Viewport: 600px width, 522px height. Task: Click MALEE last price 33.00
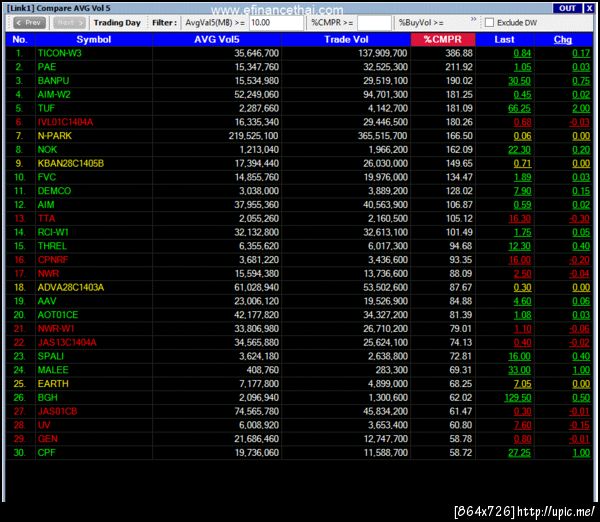pos(519,370)
